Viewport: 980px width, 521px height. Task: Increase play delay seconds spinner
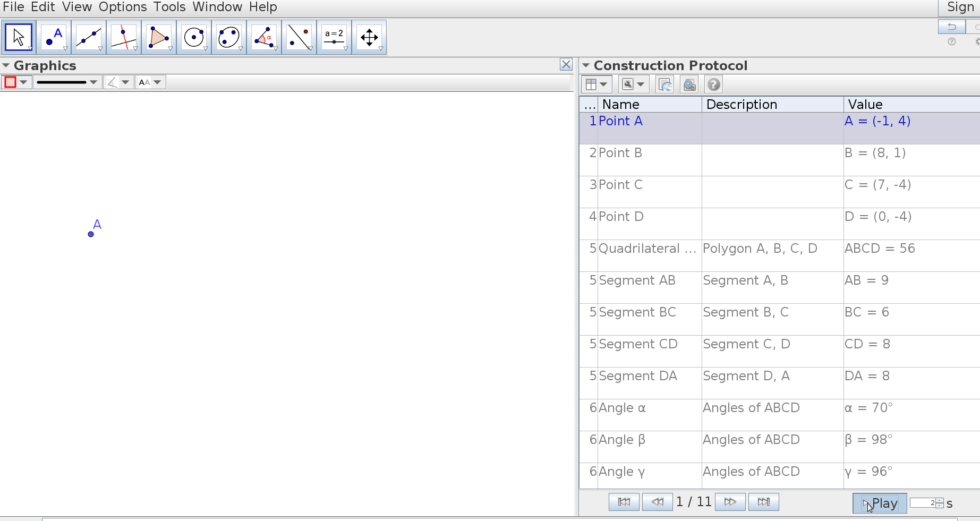pos(940,500)
